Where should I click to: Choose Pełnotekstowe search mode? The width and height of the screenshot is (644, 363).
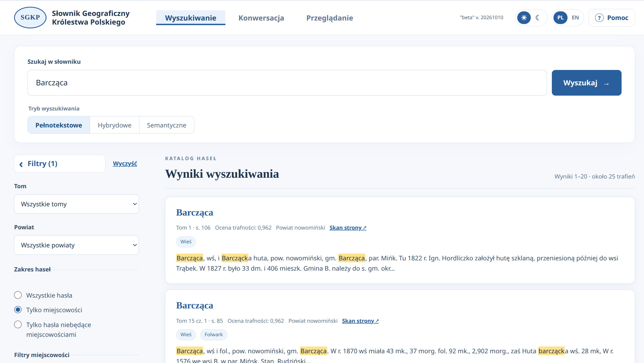tap(59, 125)
